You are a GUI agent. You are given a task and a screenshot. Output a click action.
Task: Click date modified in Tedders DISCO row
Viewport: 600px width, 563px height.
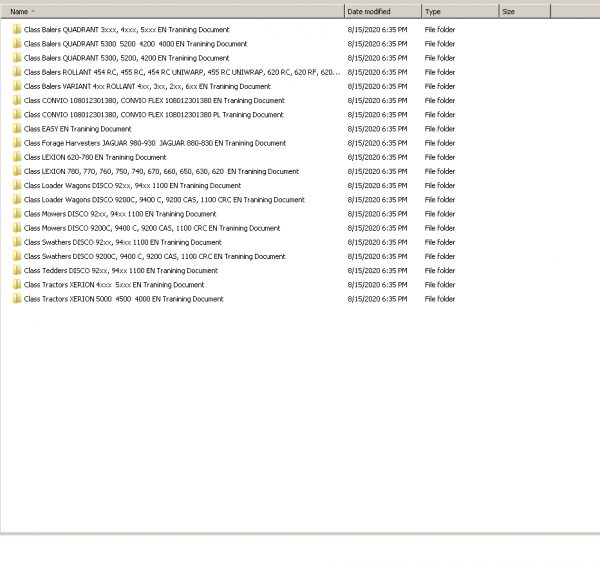coord(377,270)
